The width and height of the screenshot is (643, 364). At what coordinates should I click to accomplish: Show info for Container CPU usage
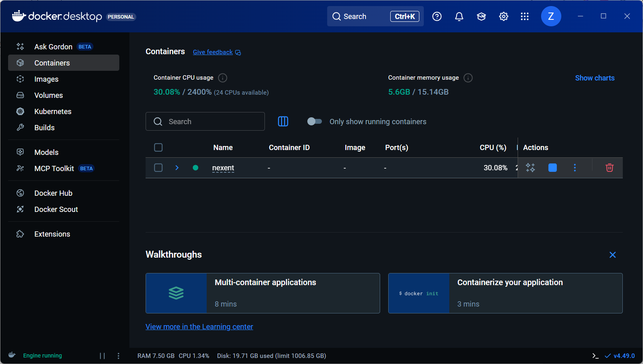coord(222,78)
